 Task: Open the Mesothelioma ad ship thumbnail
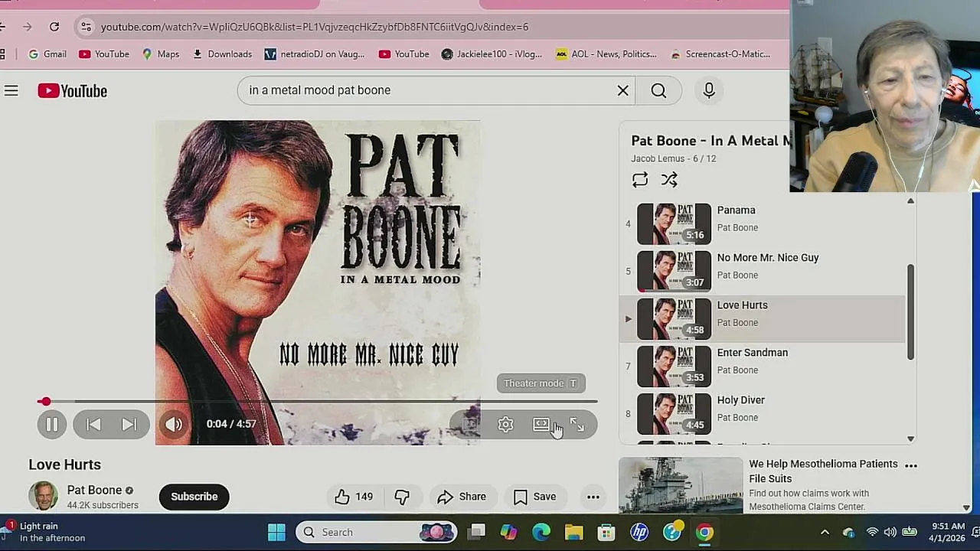pyautogui.click(x=681, y=485)
